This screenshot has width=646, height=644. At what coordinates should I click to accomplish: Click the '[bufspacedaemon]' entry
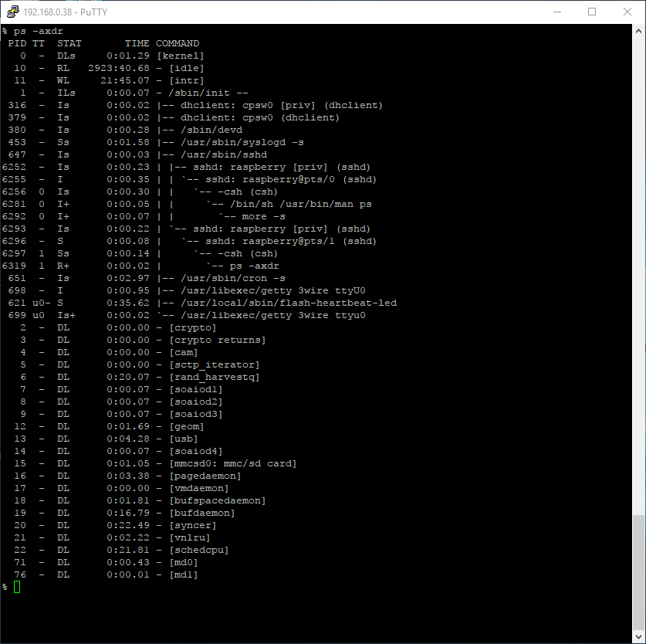[218, 501]
